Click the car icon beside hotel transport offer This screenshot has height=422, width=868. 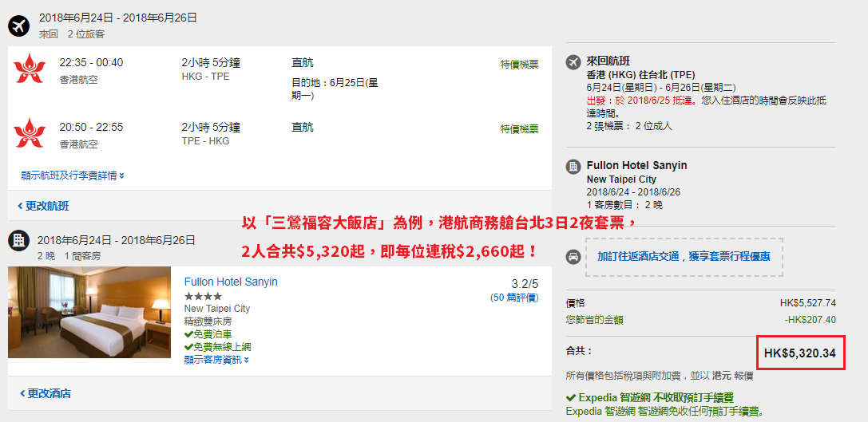pyautogui.click(x=573, y=257)
